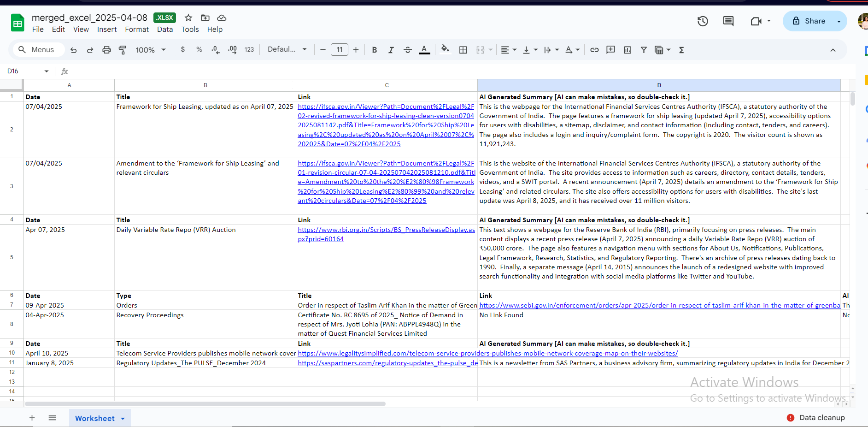Show all sheets list
868x427 pixels.
(x=53, y=418)
